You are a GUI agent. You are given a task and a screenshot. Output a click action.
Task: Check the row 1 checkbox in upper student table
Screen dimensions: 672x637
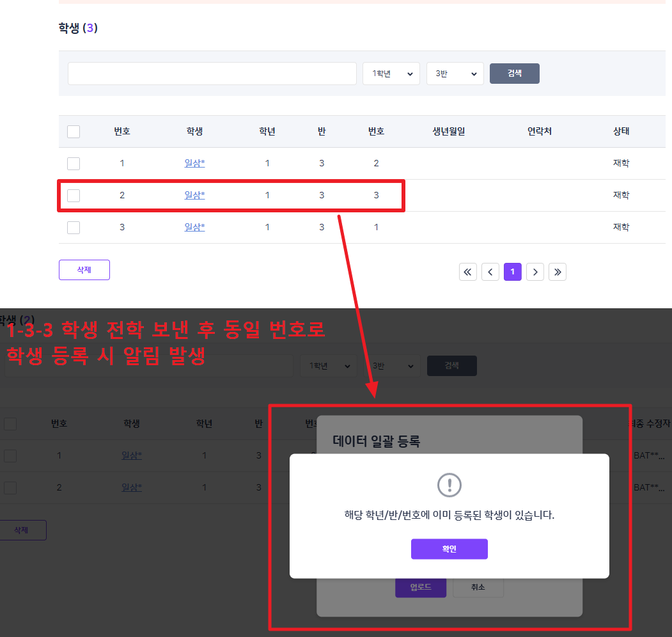[x=74, y=164]
